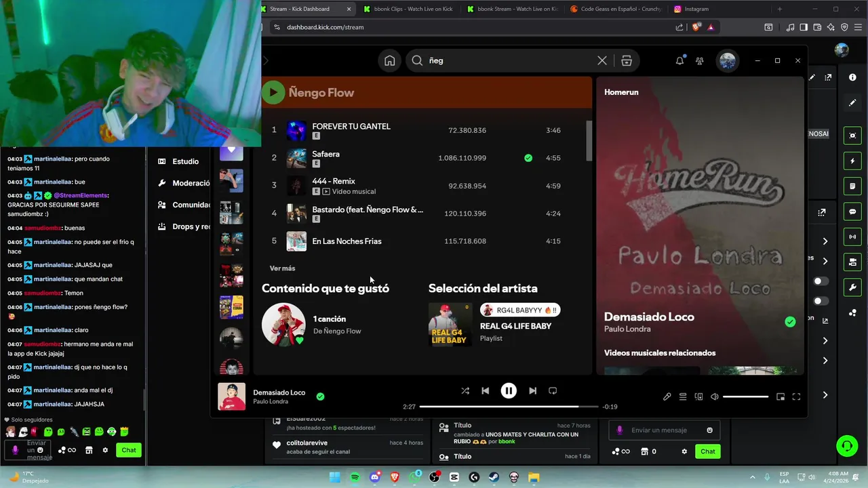Select track 444 - Remix

pos(334,181)
